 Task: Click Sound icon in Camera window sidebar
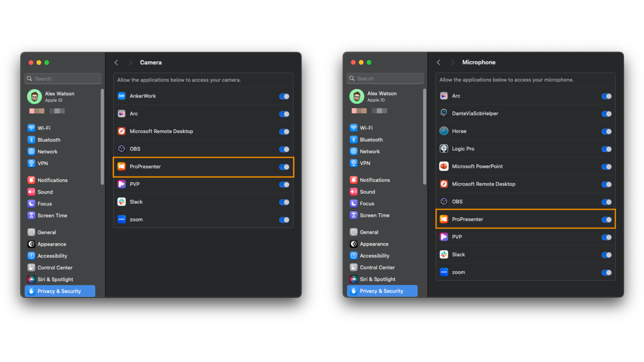31,192
